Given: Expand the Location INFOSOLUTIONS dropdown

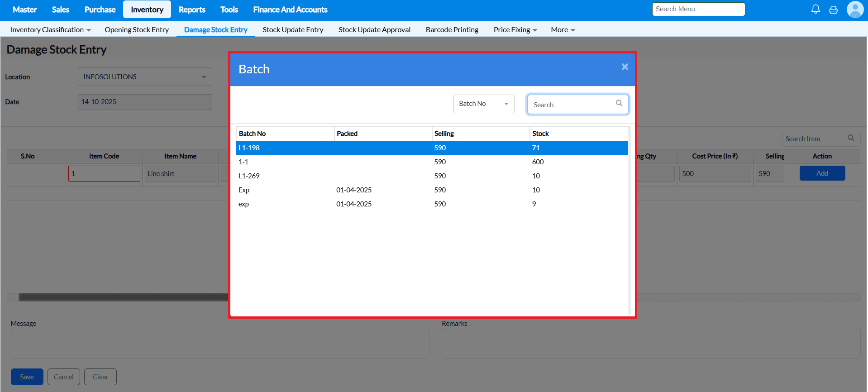Looking at the screenshot, I should [145, 77].
